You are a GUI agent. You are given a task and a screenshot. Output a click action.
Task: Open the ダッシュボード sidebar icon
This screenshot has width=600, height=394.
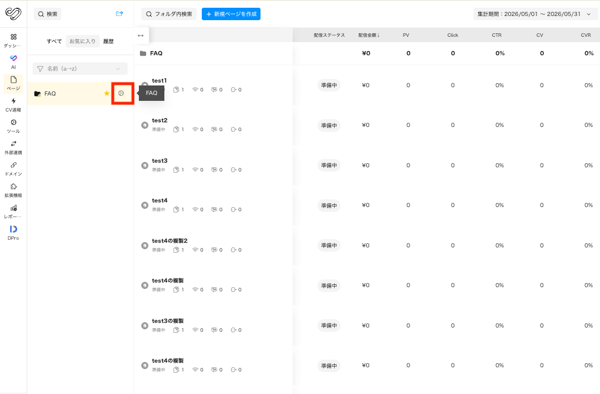(x=13, y=37)
